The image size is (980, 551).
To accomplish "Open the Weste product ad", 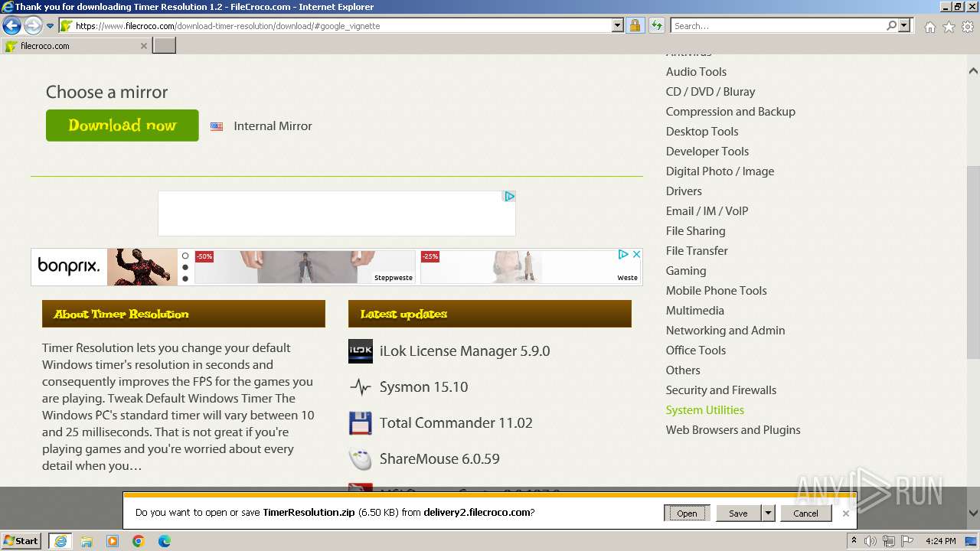I will click(x=530, y=267).
